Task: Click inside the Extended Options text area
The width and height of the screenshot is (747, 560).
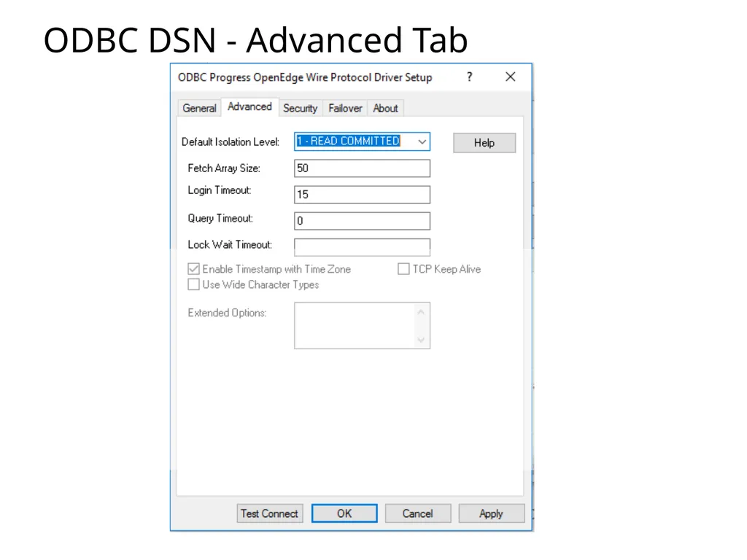Action: (355, 325)
